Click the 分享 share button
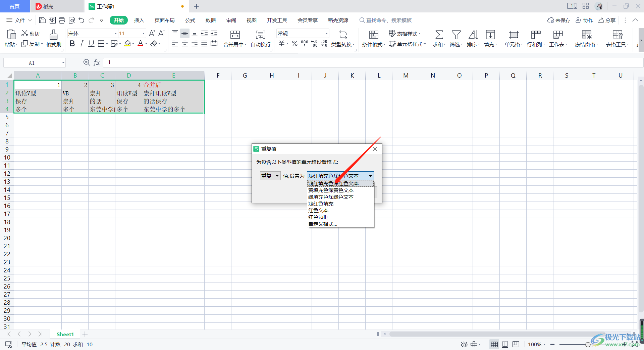 click(607, 20)
